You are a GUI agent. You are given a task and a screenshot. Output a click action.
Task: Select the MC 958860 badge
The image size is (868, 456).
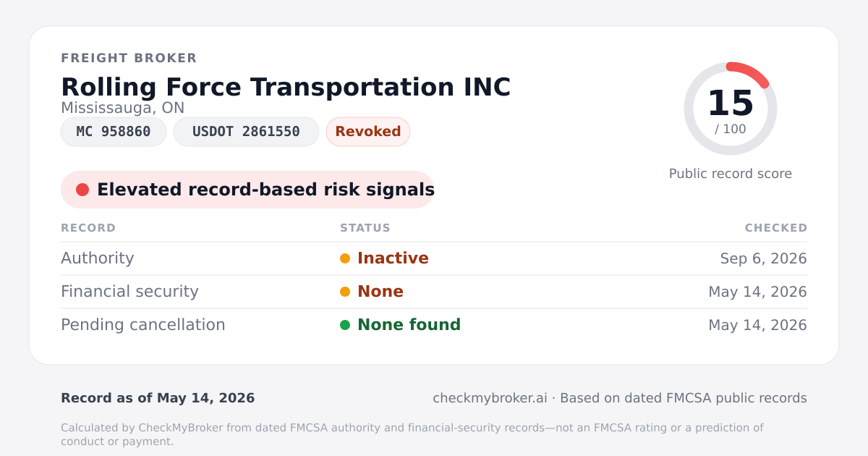(x=114, y=132)
